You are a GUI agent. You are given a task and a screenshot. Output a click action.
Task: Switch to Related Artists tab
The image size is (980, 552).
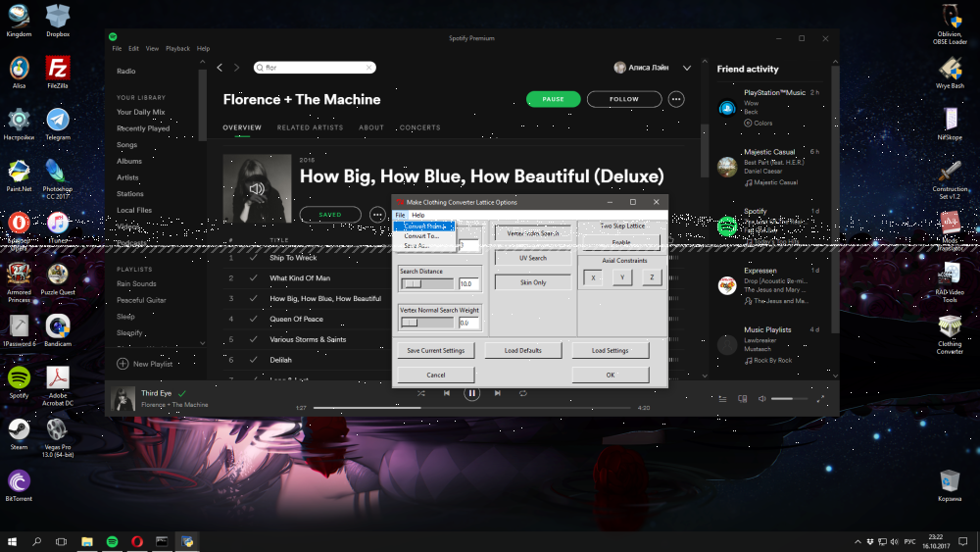tap(310, 127)
